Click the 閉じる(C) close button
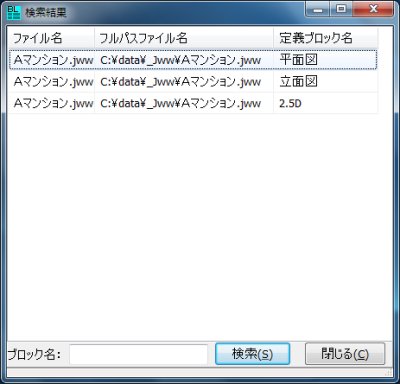400x384 pixels. point(345,354)
